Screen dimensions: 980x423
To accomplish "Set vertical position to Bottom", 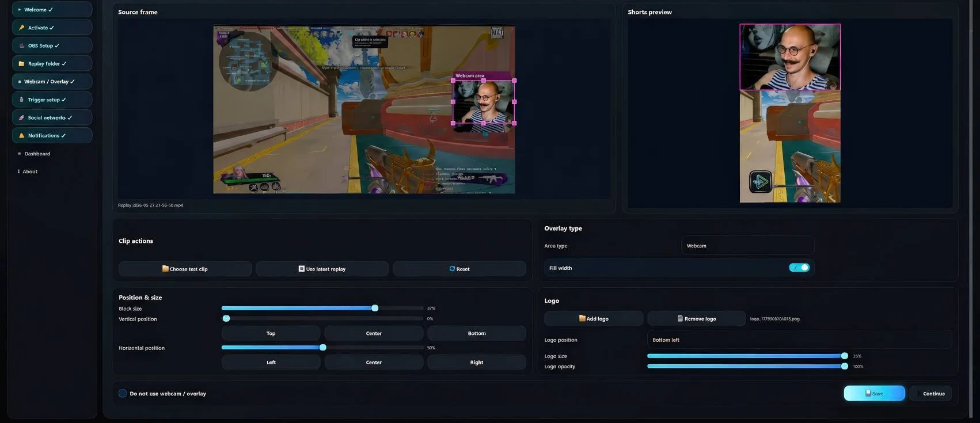I will point(476,333).
